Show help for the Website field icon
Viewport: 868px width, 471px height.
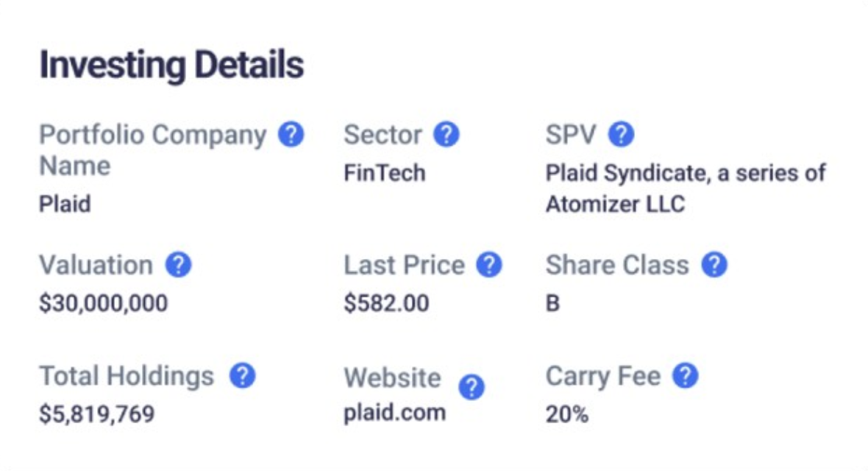(472, 386)
